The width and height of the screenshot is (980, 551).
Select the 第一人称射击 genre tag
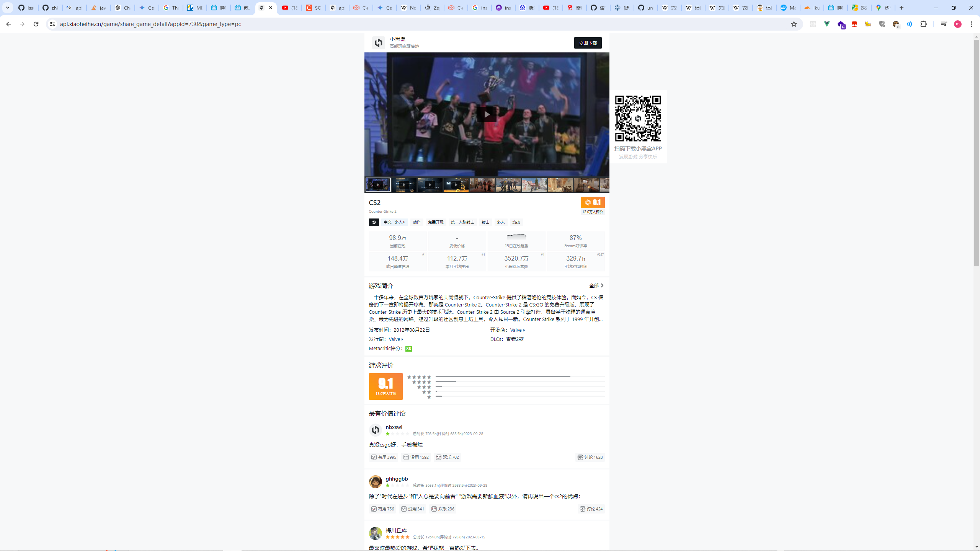[462, 222]
